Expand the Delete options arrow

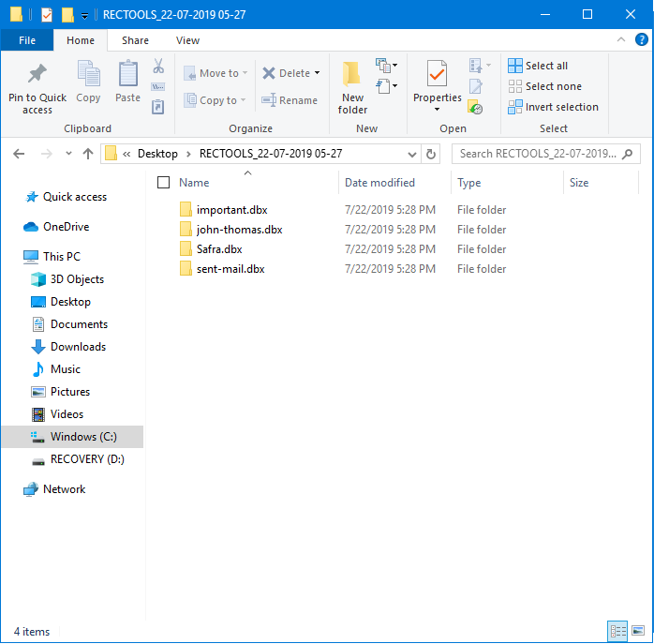click(317, 73)
